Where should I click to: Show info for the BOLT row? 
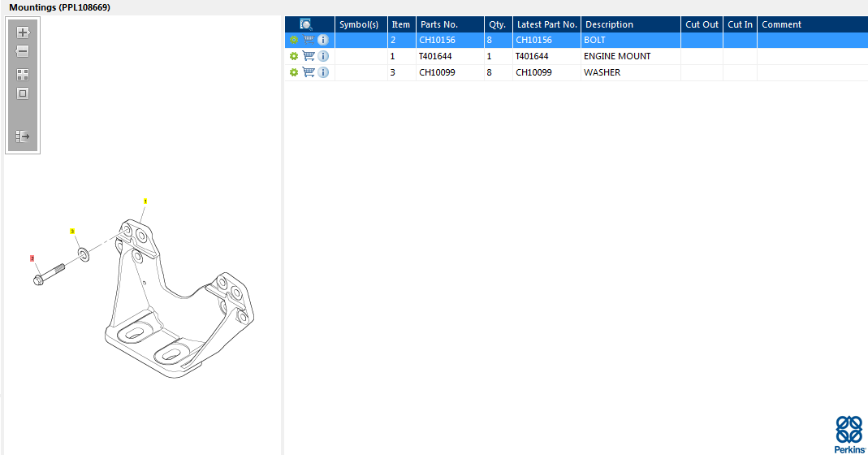point(323,40)
